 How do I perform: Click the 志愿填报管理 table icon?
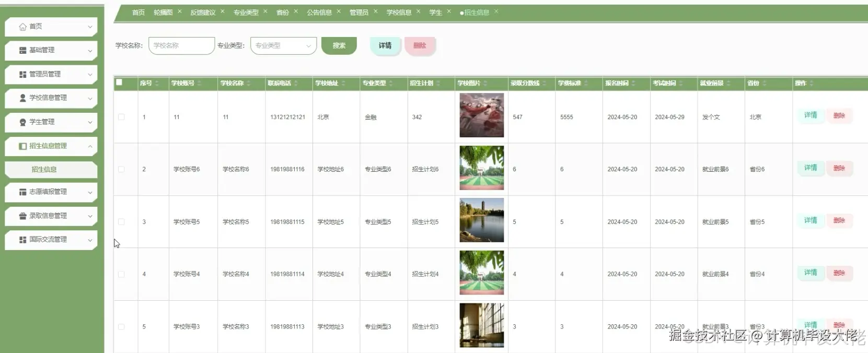[22, 192]
